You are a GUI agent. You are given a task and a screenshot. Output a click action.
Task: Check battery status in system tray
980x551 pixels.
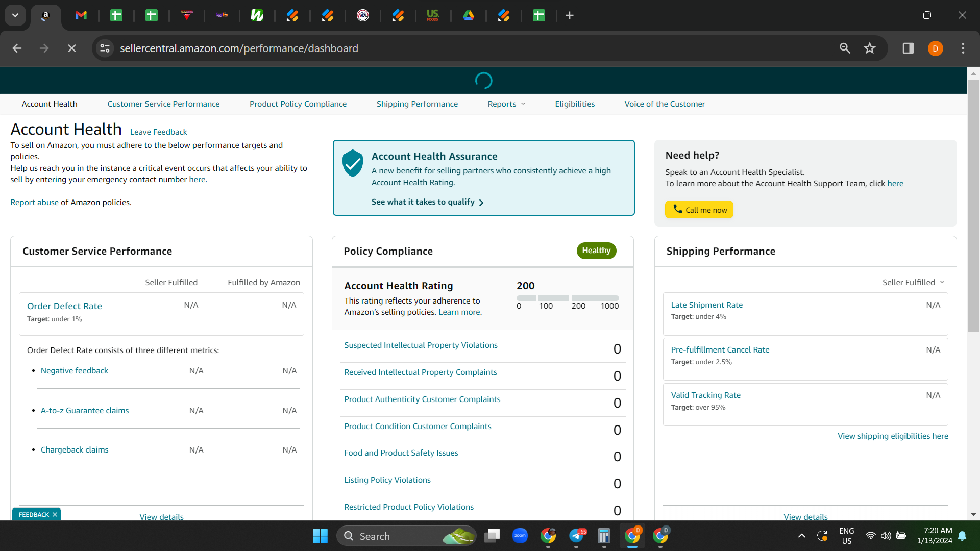[x=901, y=536]
